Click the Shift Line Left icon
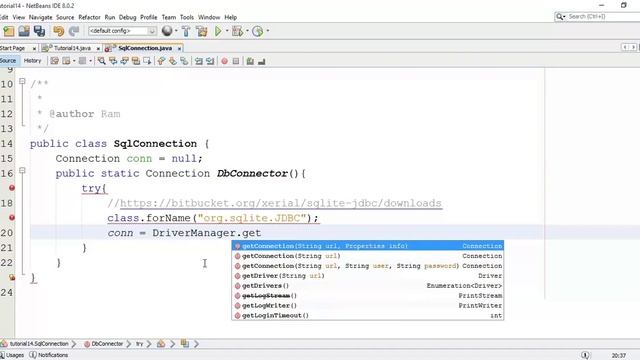640x360 pixels. [x=198, y=61]
